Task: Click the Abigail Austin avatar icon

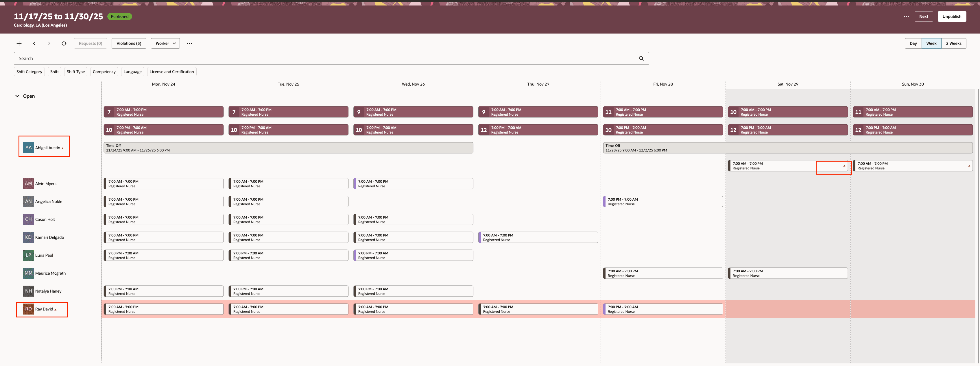Action: (28, 147)
